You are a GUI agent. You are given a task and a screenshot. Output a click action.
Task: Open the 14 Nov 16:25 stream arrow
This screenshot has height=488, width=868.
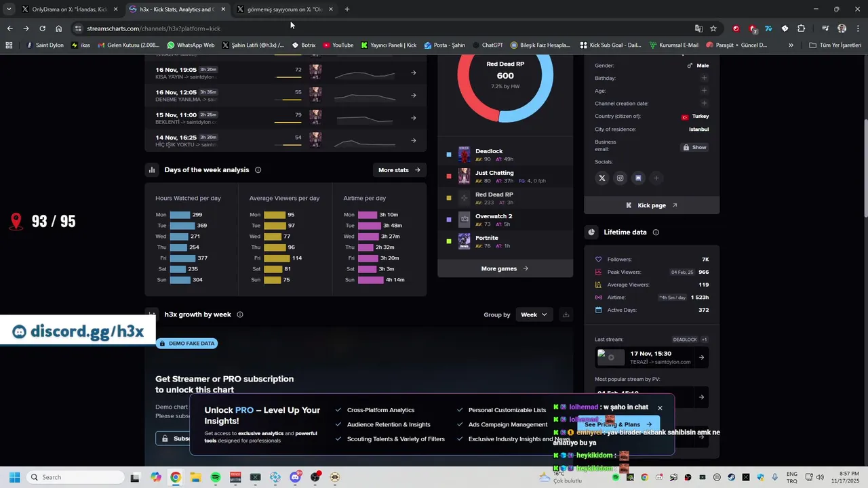pyautogui.click(x=413, y=140)
